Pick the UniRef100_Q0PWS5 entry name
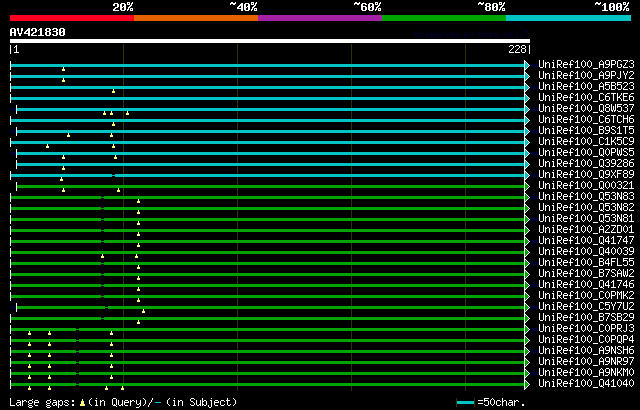 586,153
